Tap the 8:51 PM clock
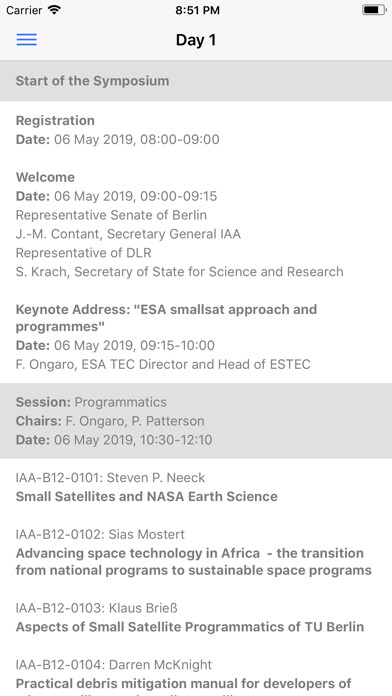 point(197,10)
